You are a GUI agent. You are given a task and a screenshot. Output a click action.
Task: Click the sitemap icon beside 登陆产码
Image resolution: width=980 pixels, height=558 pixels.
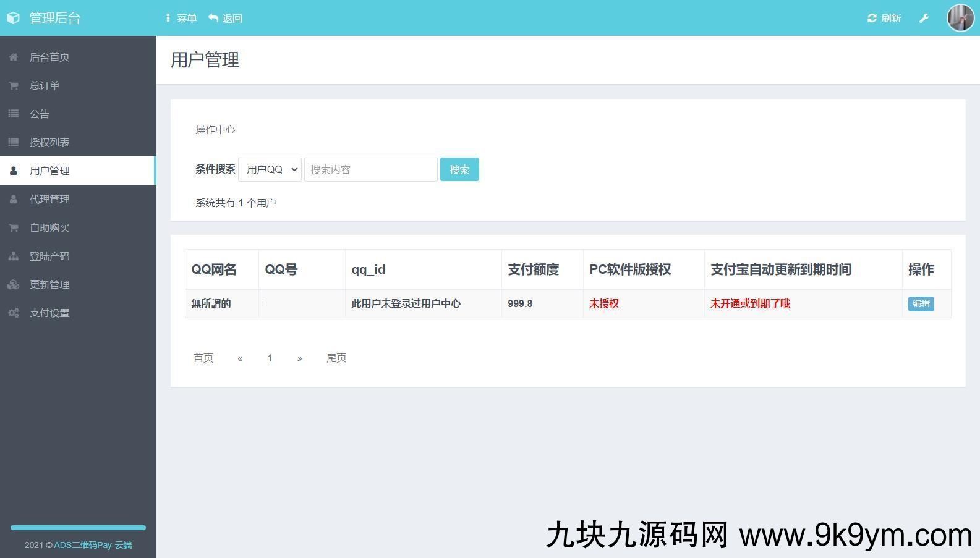(13, 256)
